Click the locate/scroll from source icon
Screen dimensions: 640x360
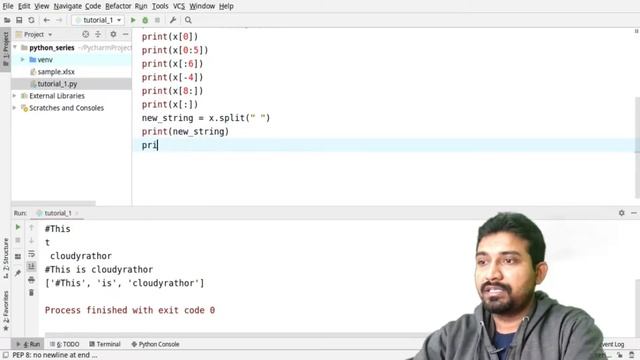[x=85, y=34]
